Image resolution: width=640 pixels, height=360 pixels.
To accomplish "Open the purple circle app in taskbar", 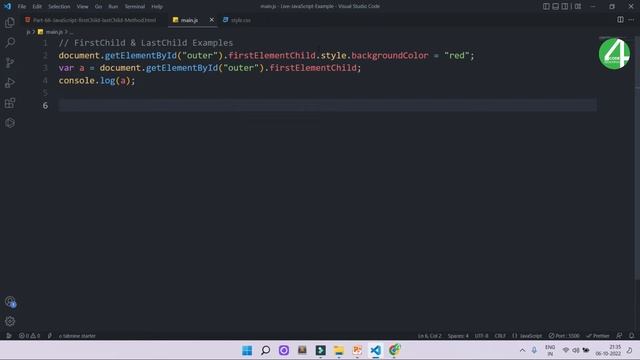I will (284, 350).
